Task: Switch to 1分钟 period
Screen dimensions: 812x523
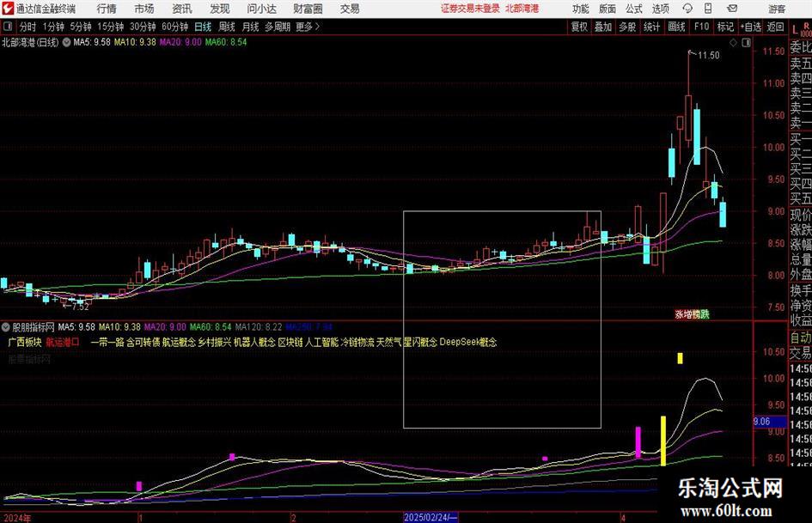Action: pos(52,27)
